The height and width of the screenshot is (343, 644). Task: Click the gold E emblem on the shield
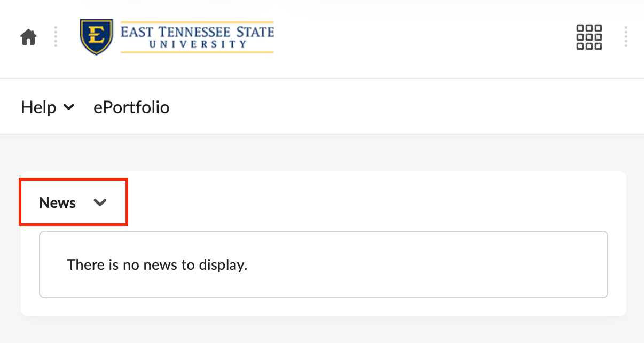click(x=97, y=35)
